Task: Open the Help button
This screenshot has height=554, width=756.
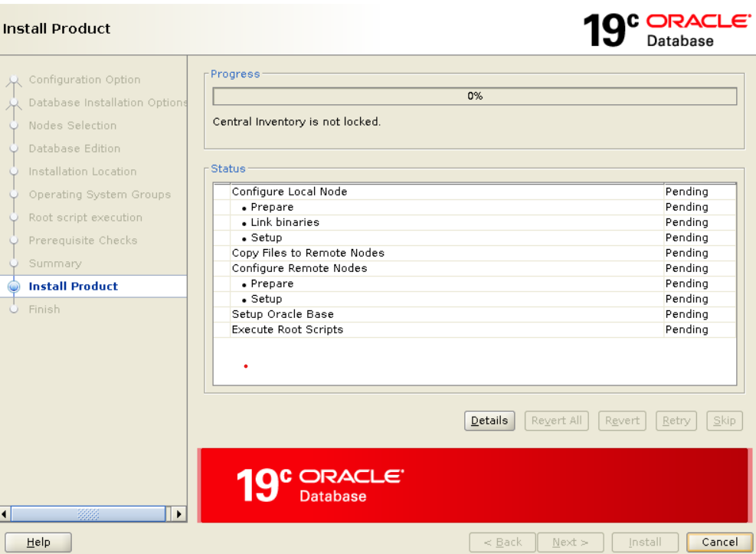Action: click(38, 542)
